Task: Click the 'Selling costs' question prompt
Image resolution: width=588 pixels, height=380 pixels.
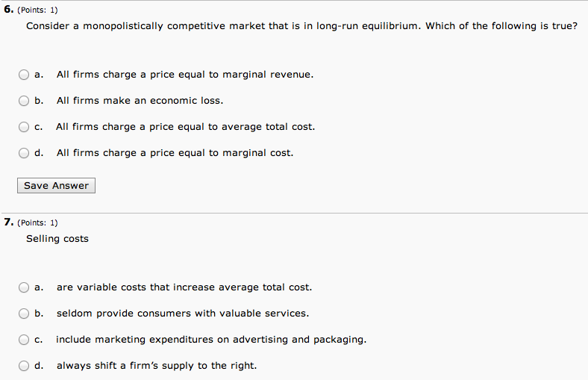Action: point(57,239)
